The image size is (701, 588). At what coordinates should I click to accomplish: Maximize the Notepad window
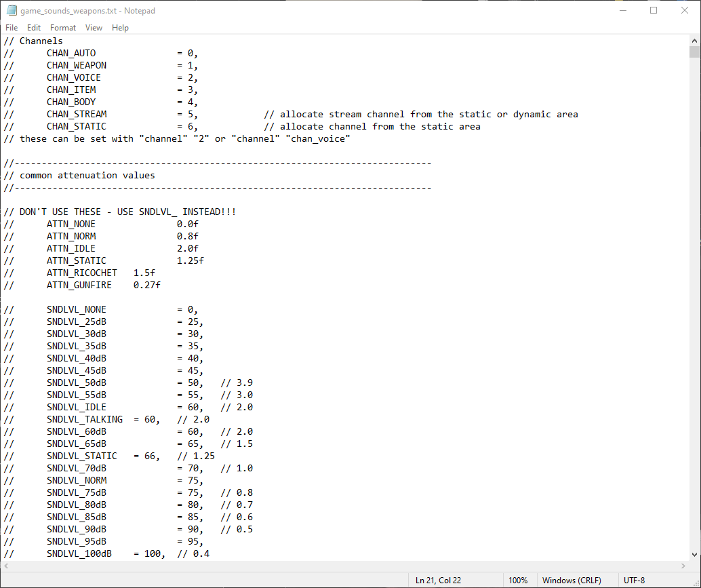click(654, 10)
